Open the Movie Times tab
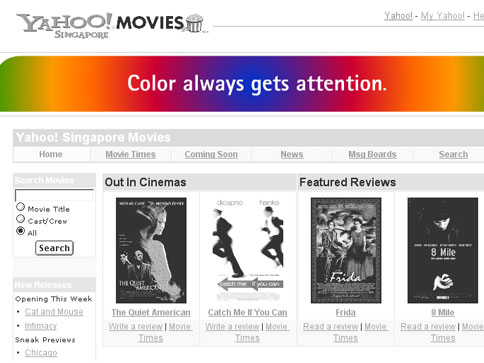Viewport: 484px width, 363px height. tap(130, 154)
